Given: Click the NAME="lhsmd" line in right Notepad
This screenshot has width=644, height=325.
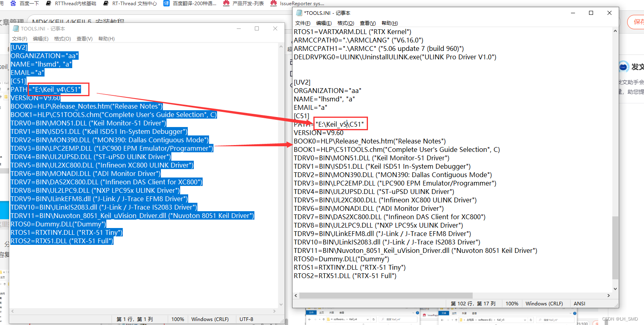Looking at the screenshot, I should click(x=324, y=99).
